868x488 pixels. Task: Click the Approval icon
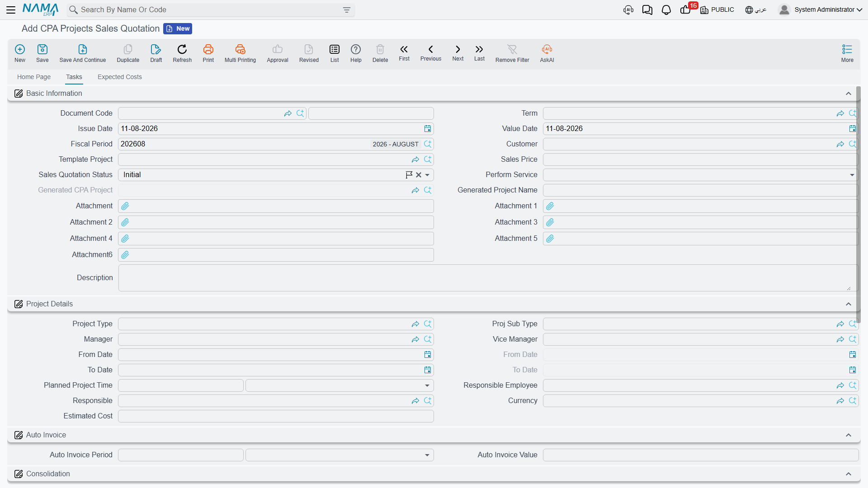[278, 53]
